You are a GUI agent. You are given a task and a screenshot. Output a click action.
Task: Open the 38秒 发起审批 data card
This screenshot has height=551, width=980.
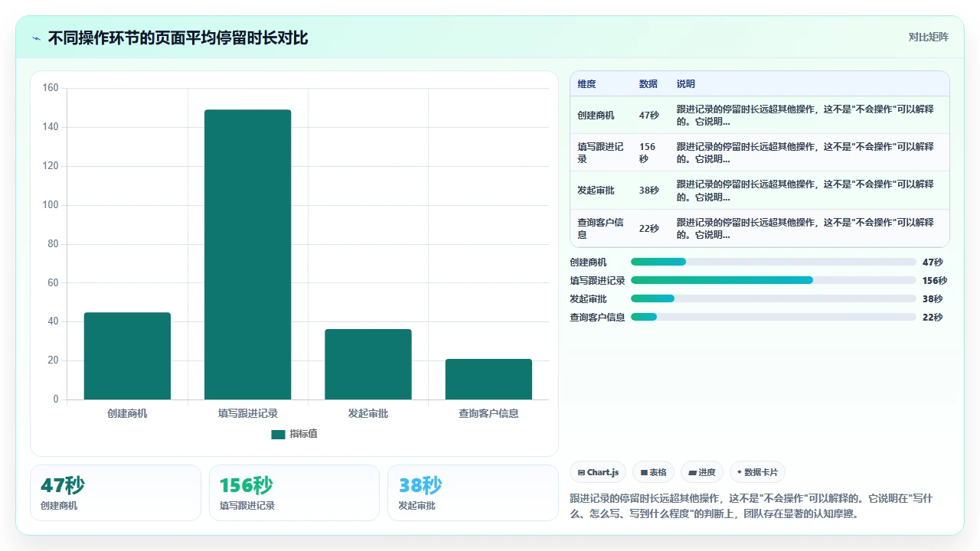473,493
